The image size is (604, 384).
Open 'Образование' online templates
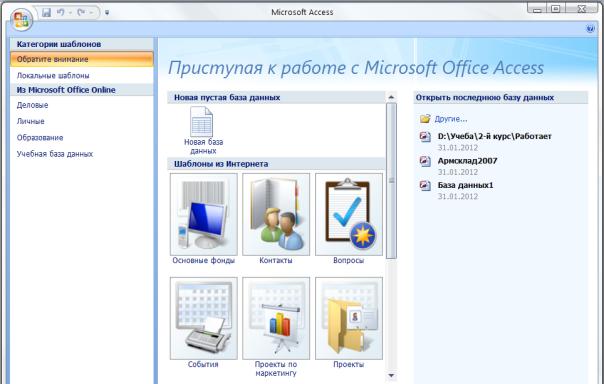click(40, 138)
